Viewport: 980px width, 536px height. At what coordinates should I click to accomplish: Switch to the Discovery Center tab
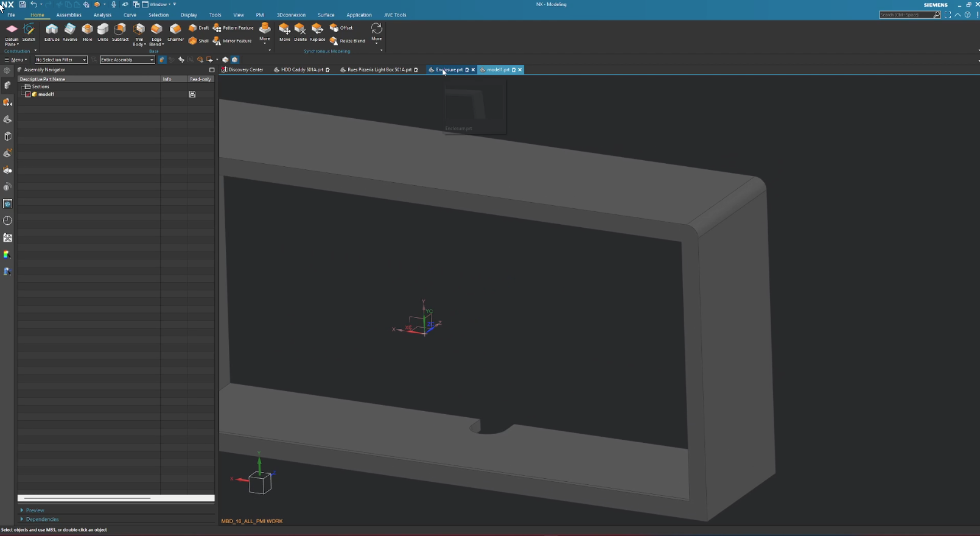tap(242, 70)
